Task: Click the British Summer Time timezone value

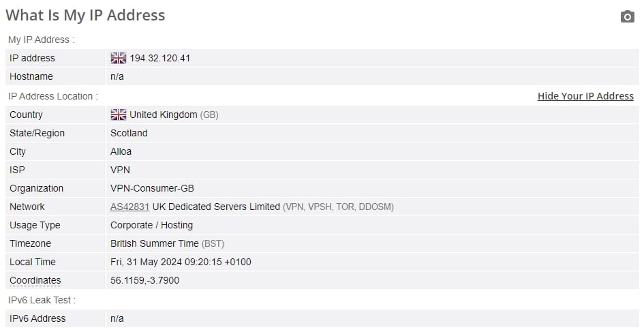Action: tap(155, 243)
